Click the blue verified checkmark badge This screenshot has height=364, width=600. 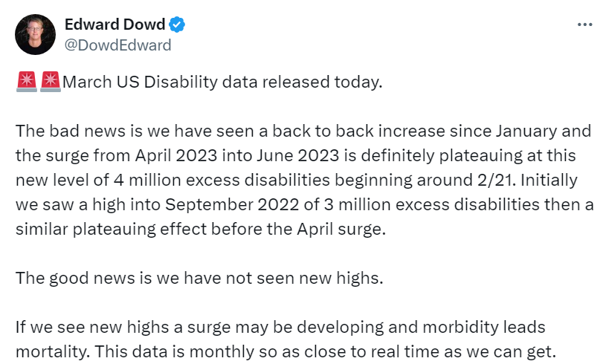click(176, 25)
